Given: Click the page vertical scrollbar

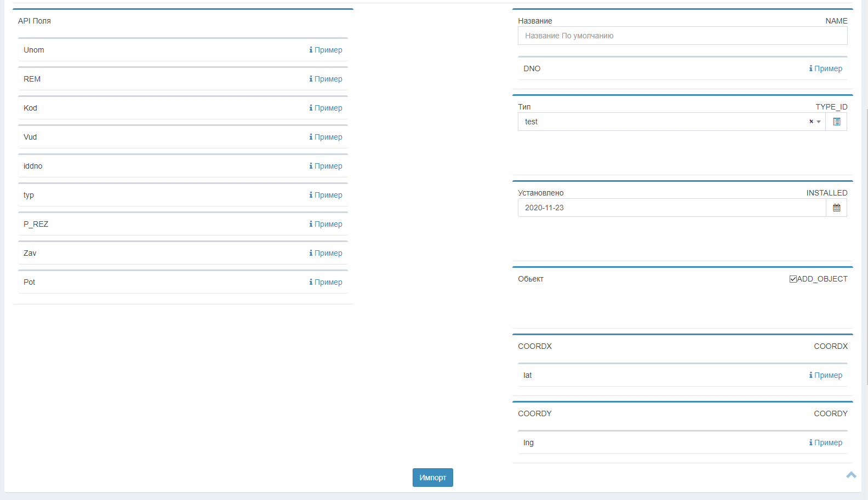Looking at the screenshot, I should click(866, 246).
